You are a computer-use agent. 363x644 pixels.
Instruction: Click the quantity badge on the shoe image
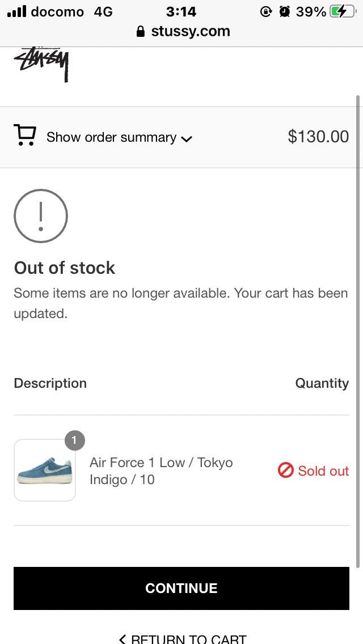click(x=74, y=440)
